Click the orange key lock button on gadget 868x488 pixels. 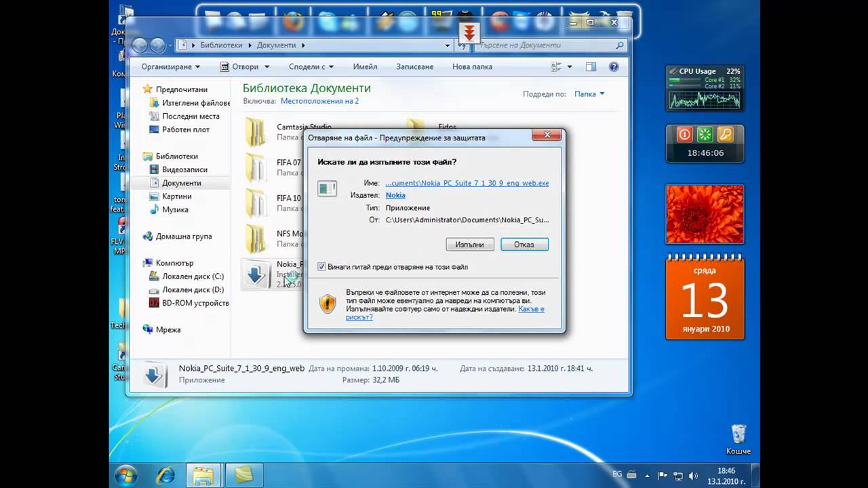(x=726, y=134)
